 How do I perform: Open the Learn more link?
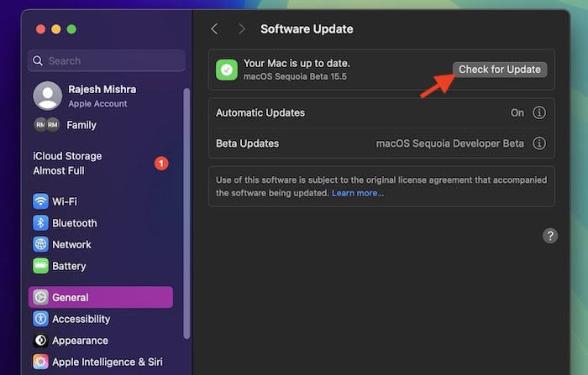tap(357, 193)
